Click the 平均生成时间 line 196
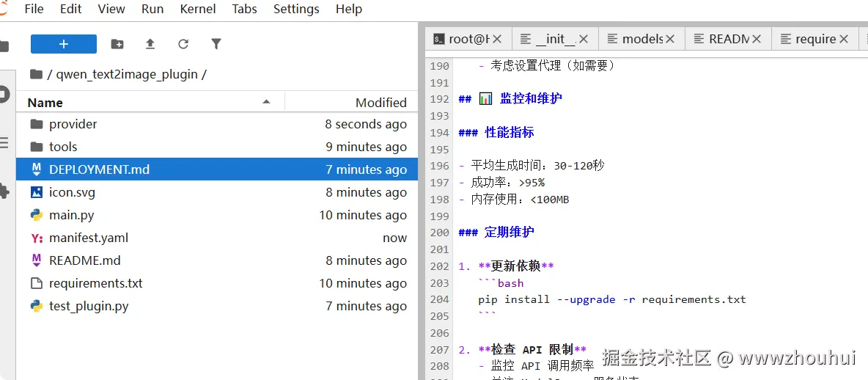This screenshot has height=380, width=868. click(x=537, y=166)
